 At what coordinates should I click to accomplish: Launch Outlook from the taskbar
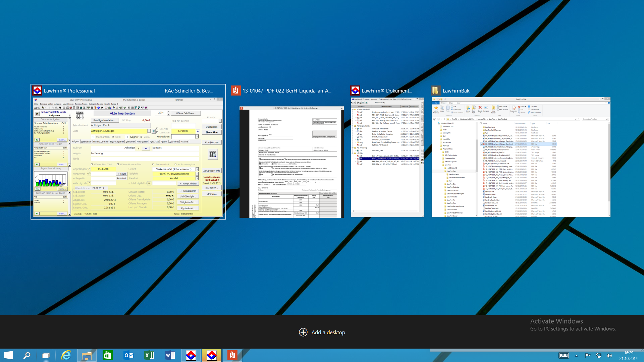pyautogui.click(x=128, y=355)
